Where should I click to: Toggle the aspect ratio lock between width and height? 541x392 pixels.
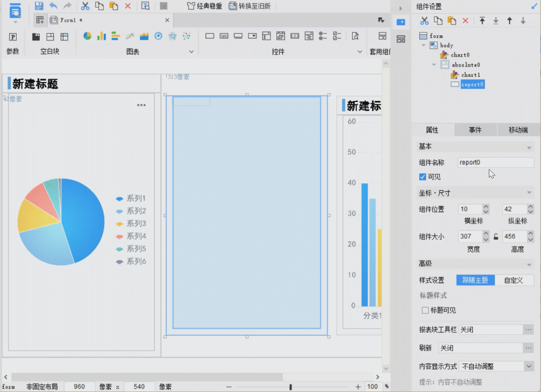496,237
